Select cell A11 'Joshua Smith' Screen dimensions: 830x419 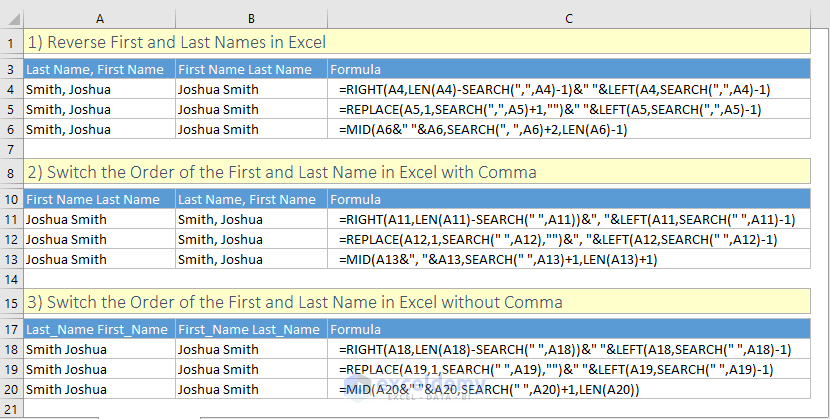click(100, 220)
